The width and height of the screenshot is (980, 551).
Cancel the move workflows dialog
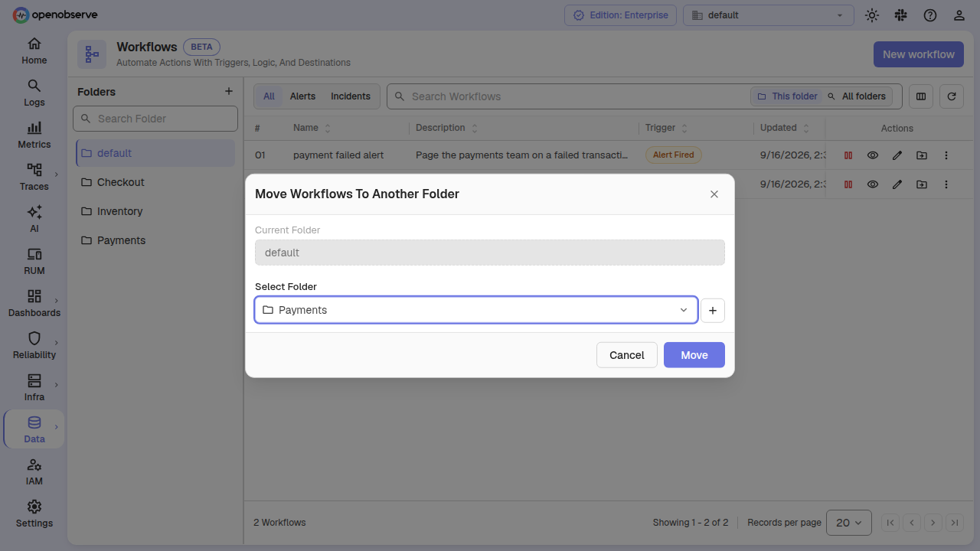tap(627, 355)
